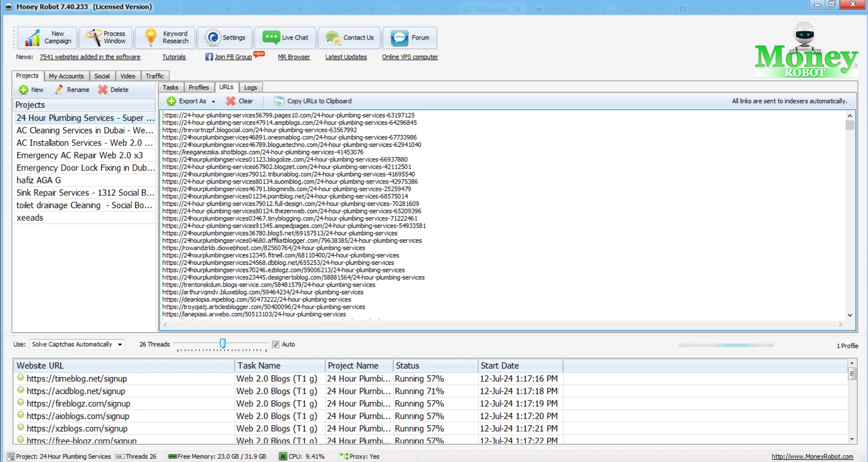Image resolution: width=868 pixels, height=462 pixels.
Task: Open the 7541 websites added news link
Action: (x=90, y=57)
